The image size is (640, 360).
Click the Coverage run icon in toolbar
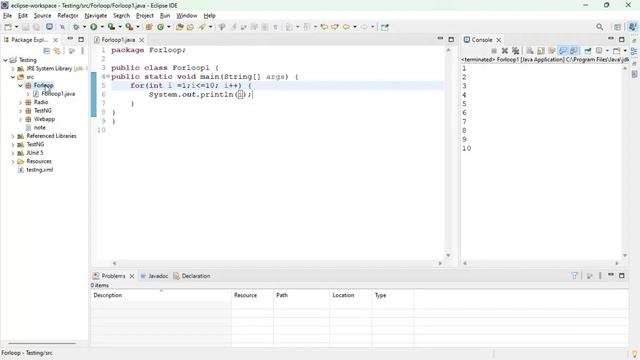point(111,27)
